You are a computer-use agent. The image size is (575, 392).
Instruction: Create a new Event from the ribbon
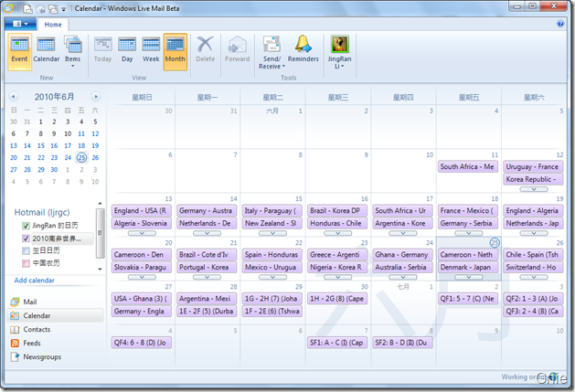pos(19,52)
